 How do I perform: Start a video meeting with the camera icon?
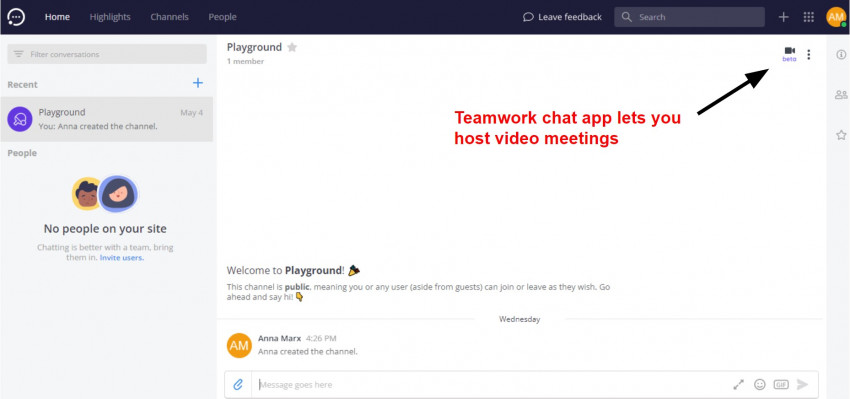pyautogui.click(x=789, y=50)
